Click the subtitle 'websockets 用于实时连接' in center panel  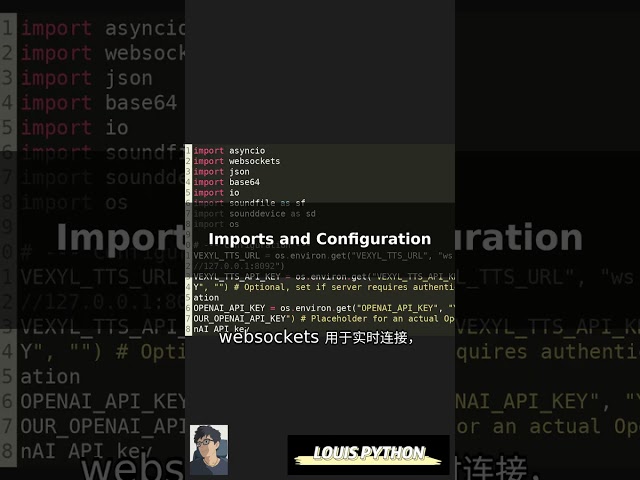click(317, 338)
